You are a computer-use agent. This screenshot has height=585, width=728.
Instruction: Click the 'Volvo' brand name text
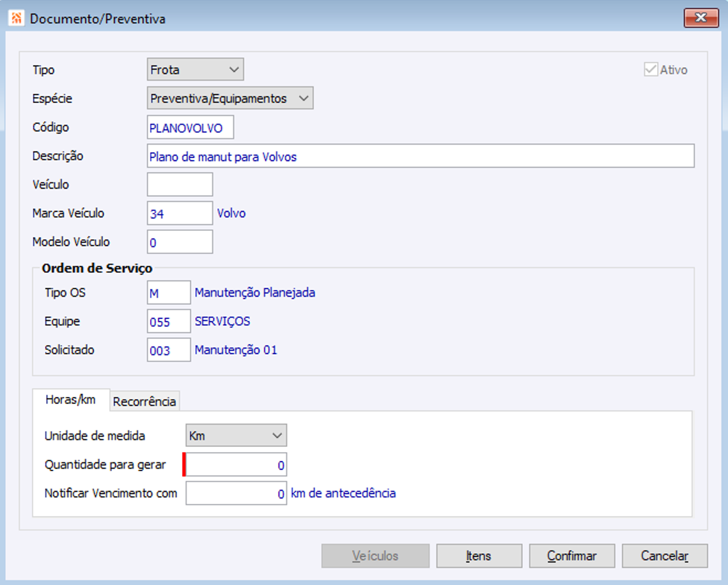(x=231, y=213)
